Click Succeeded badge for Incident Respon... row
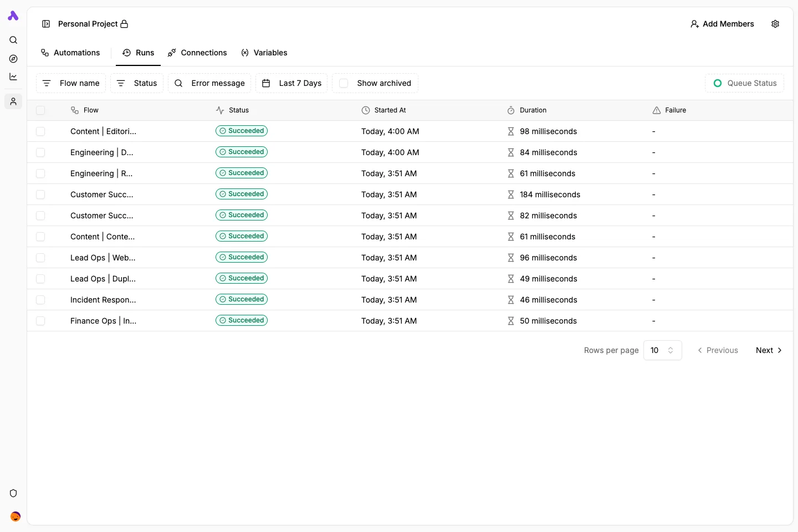Viewport: 798px width, 532px height. click(x=242, y=299)
